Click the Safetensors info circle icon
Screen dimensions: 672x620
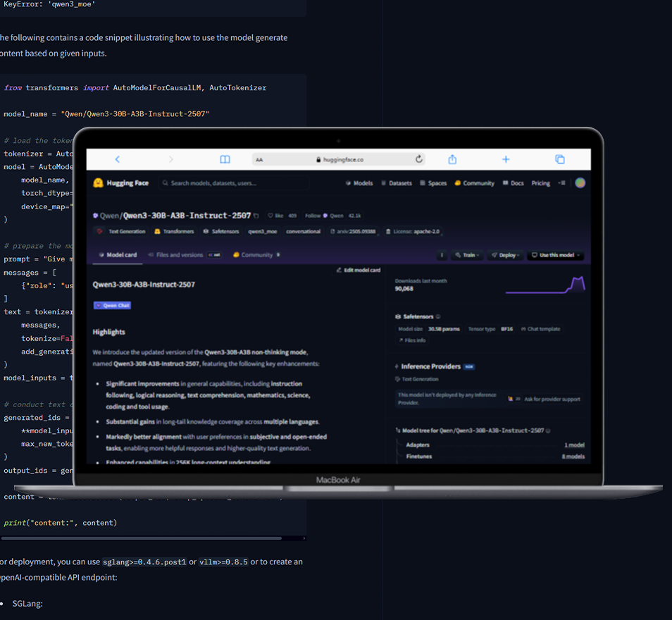tap(438, 317)
